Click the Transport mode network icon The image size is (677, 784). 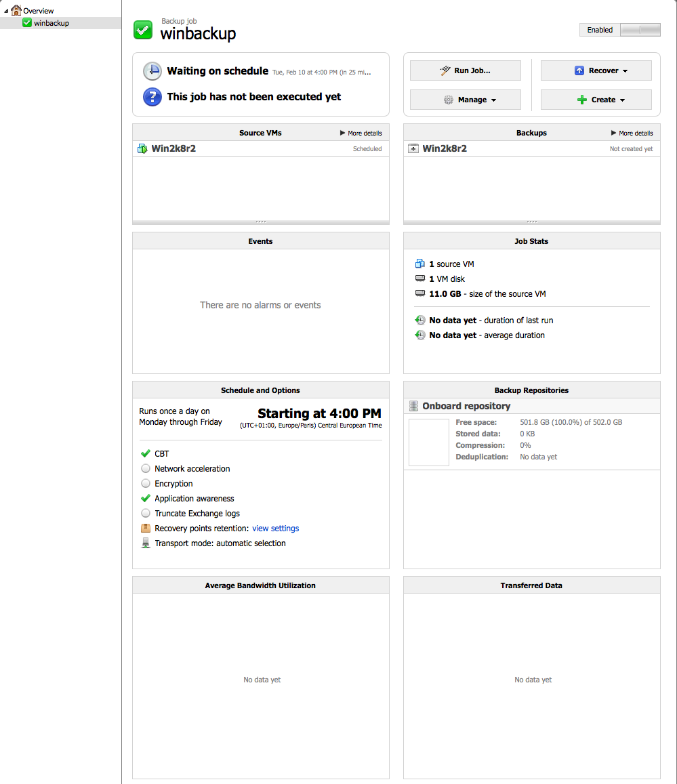coord(146,543)
